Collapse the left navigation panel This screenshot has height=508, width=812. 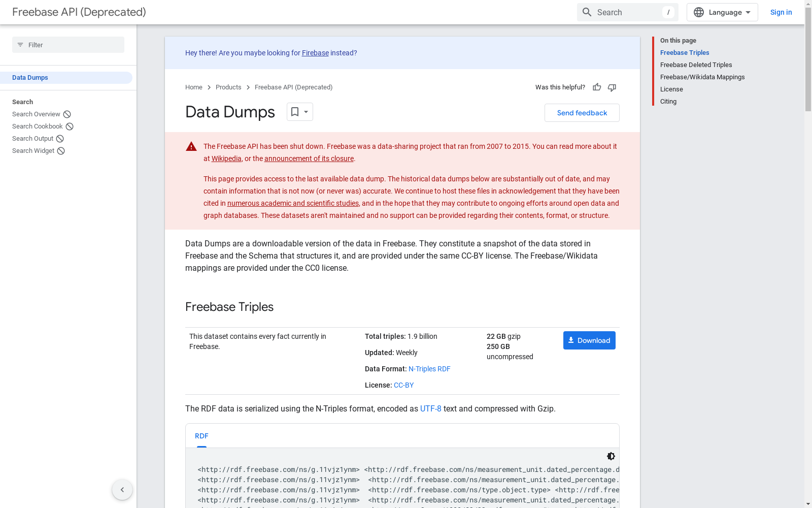click(122, 490)
